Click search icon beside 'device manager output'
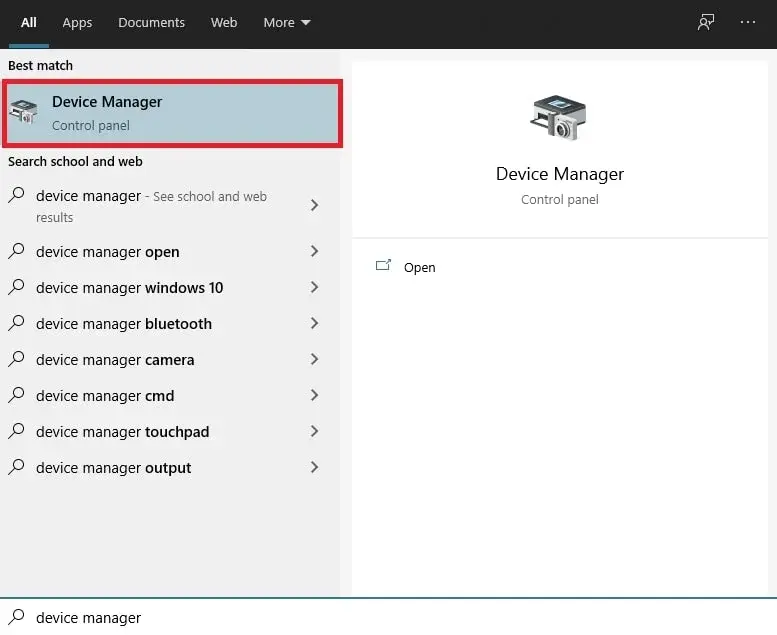Viewport: 777px width, 635px height. point(16,467)
